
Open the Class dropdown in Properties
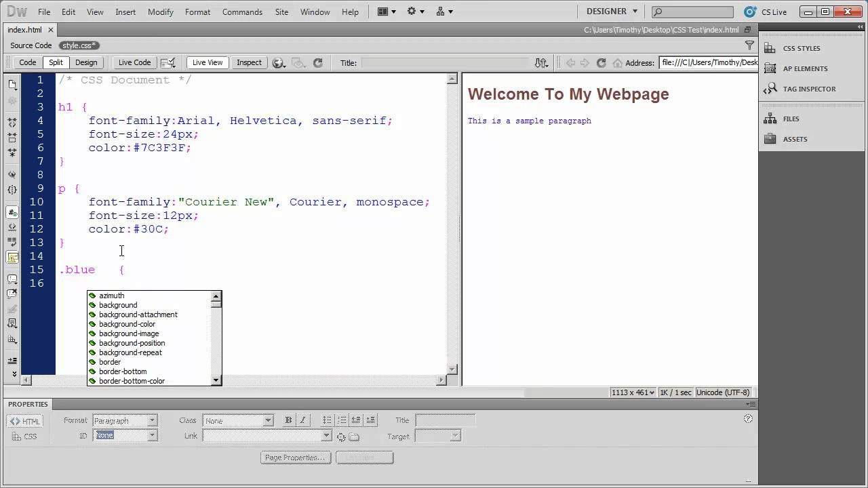pos(238,420)
